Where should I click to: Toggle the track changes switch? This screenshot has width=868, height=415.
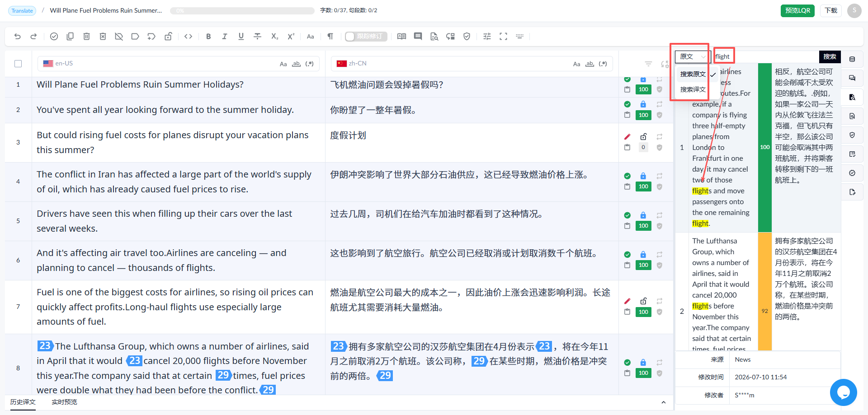[366, 37]
